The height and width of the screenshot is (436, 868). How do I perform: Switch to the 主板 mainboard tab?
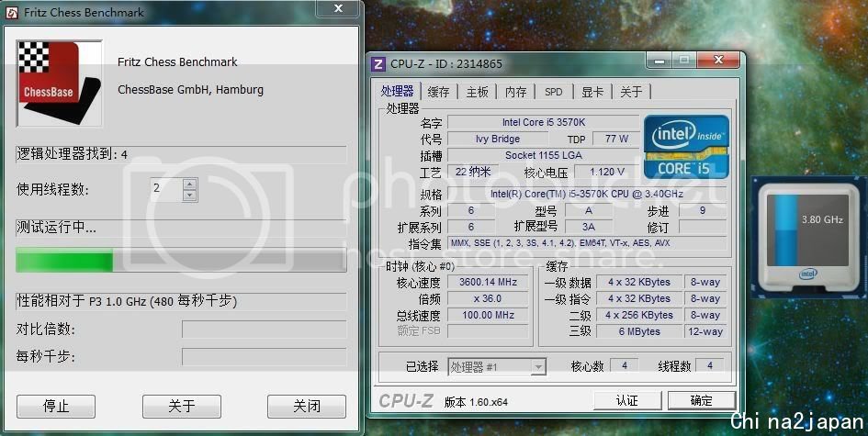[478, 92]
